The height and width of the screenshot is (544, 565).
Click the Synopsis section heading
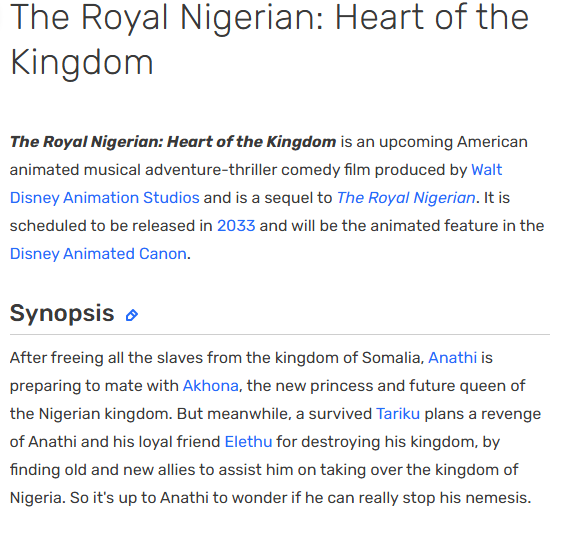coord(62,313)
